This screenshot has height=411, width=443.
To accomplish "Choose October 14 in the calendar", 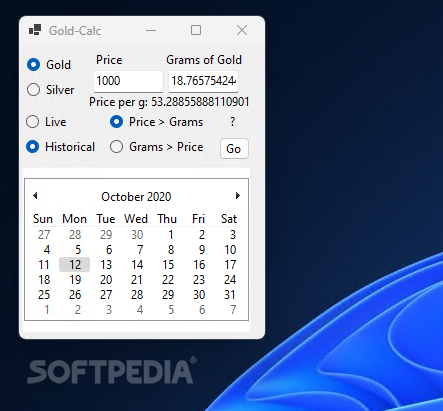I will 137,265.
